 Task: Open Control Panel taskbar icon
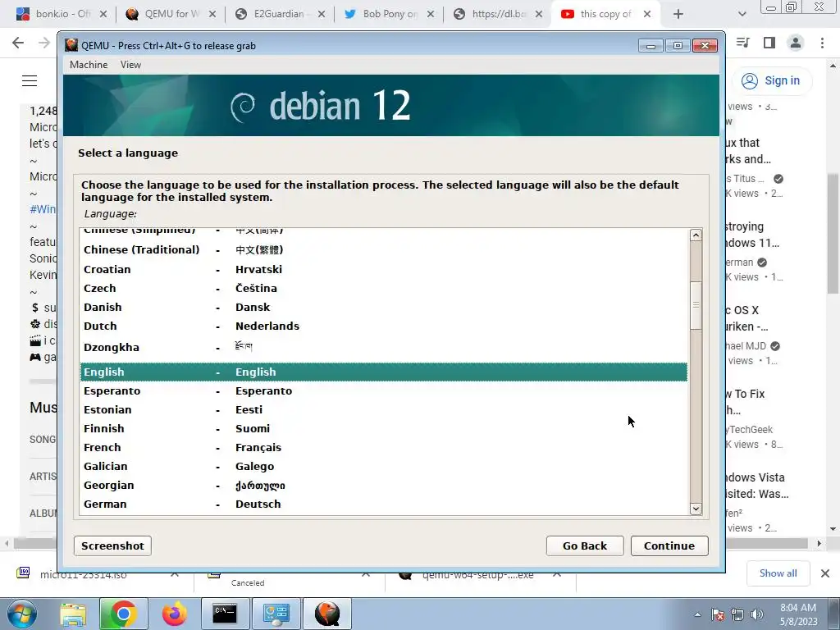[276, 614]
